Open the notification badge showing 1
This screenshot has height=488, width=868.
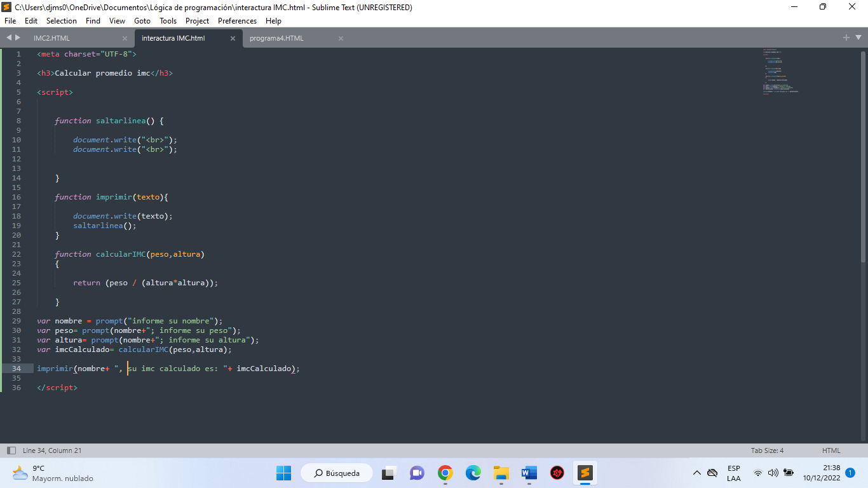tap(850, 473)
